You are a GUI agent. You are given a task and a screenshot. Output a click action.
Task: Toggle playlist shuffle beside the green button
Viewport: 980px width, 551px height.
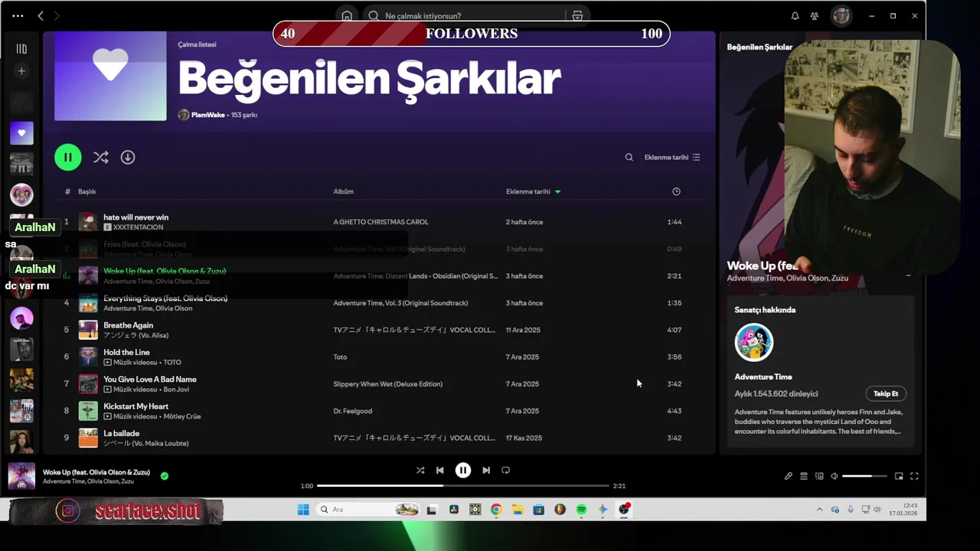tap(100, 157)
